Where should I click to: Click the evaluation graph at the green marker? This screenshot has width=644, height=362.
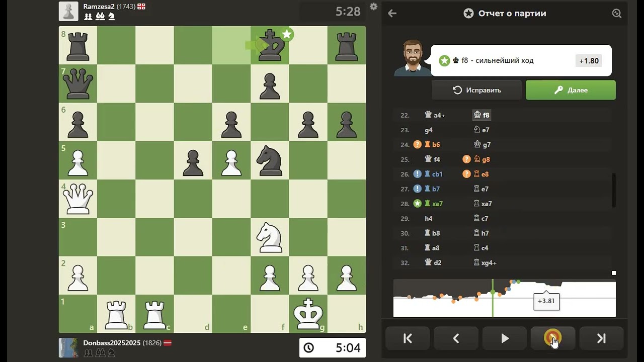point(493,293)
